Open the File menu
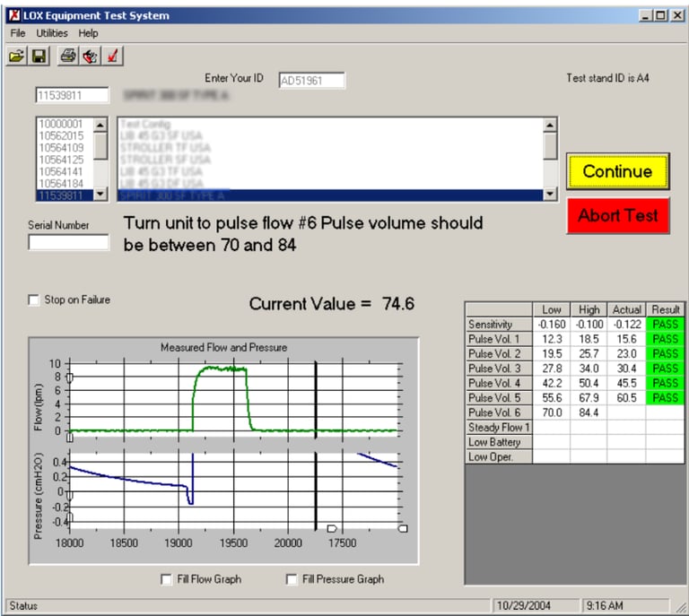 pyautogui.click(x=18, y=33)
